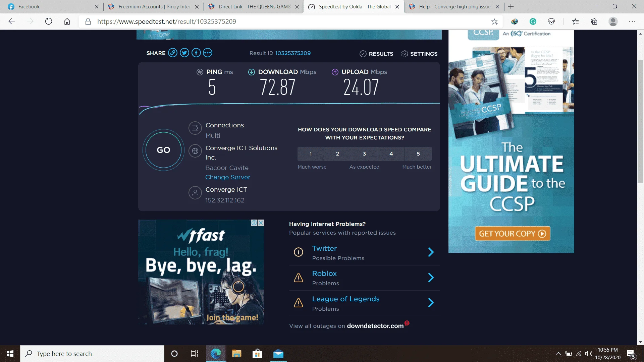This screenshot has width=644, height=362.
Task: Refresh the current page
Action: (x=49, y=21)
